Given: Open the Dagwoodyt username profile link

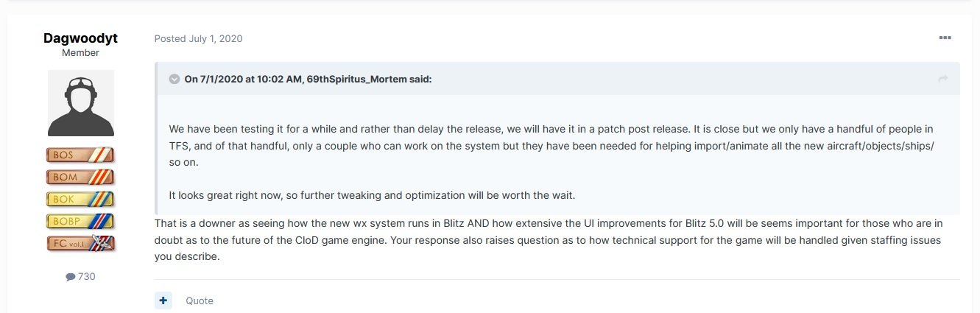Looking at the screenshot, I should point(81,38).
